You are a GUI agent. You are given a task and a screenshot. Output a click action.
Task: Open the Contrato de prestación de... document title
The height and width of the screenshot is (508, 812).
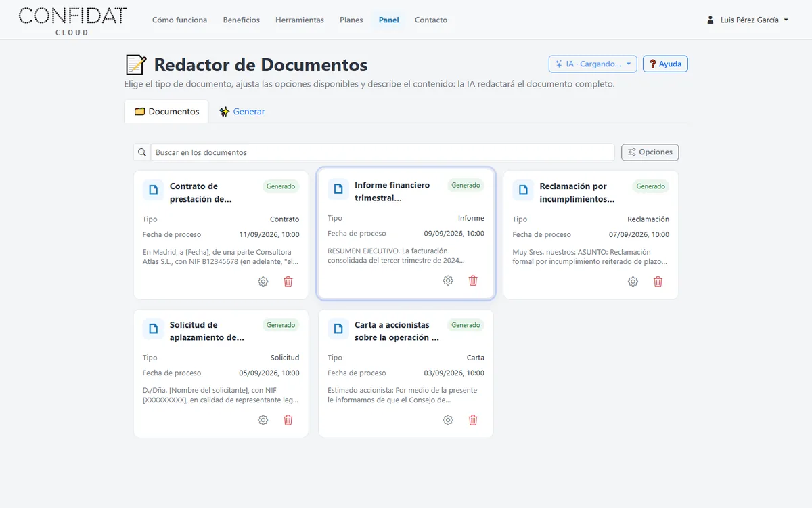[x=201, y=192]
